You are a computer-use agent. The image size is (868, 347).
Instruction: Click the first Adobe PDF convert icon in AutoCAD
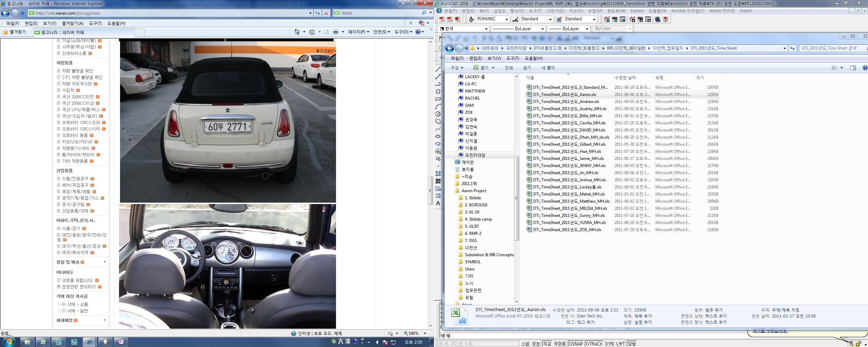442,19
